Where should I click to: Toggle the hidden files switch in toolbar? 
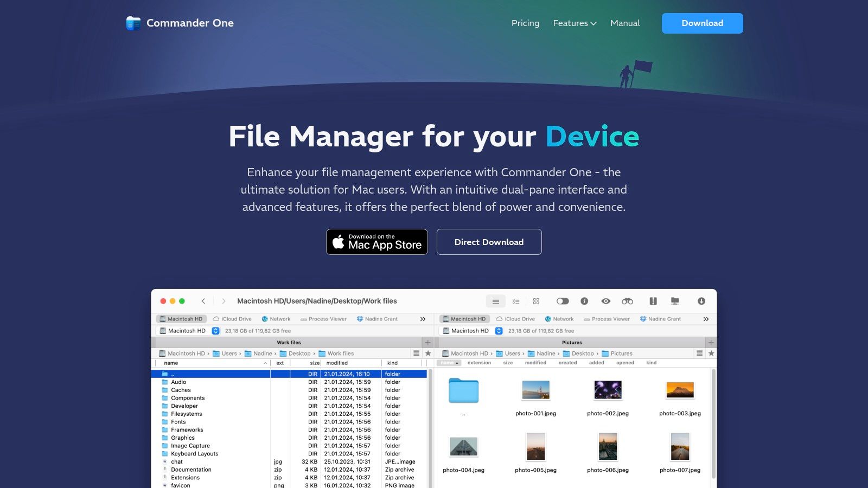563,301
